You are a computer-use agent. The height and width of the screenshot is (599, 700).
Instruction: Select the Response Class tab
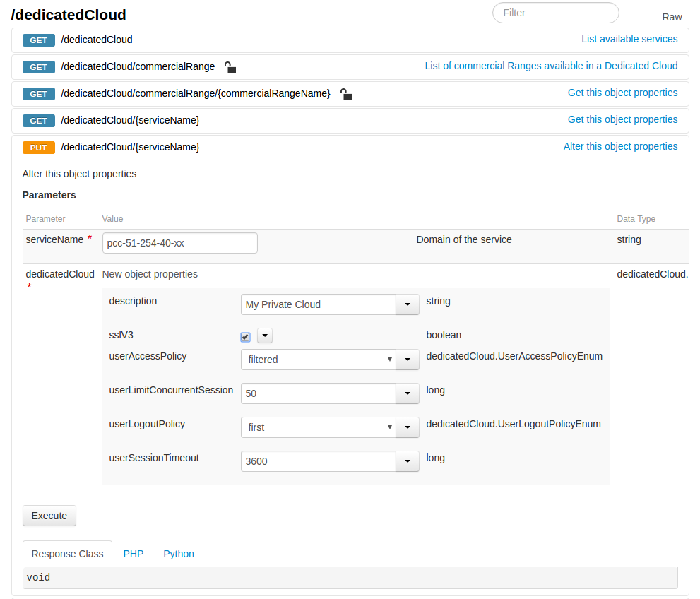[67, 554]
